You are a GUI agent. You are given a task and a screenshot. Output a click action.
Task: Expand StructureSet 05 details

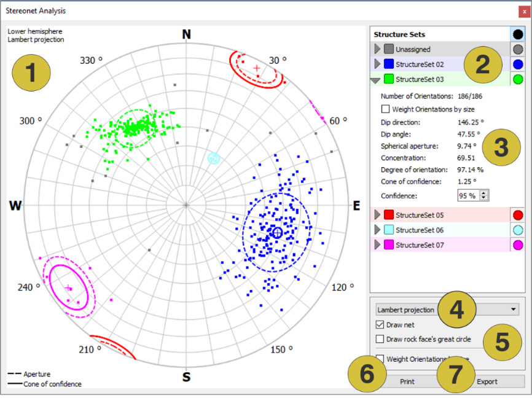pyautogui.click(x=377, y=215)
